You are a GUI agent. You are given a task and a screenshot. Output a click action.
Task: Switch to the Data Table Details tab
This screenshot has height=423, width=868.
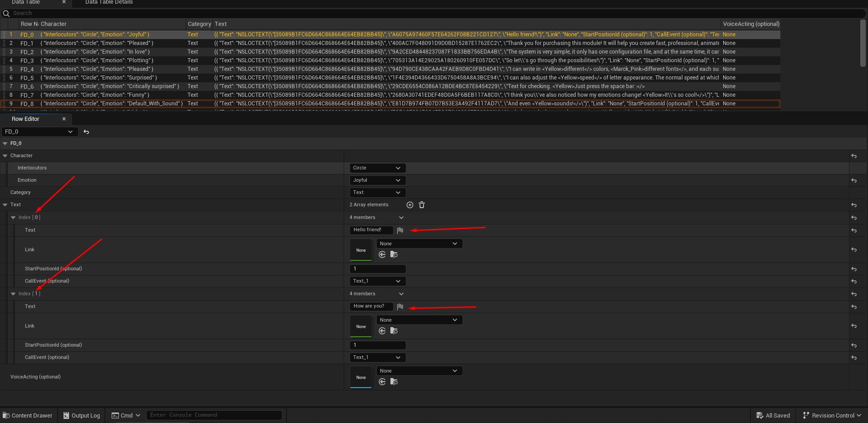click(x=109, y=2)
